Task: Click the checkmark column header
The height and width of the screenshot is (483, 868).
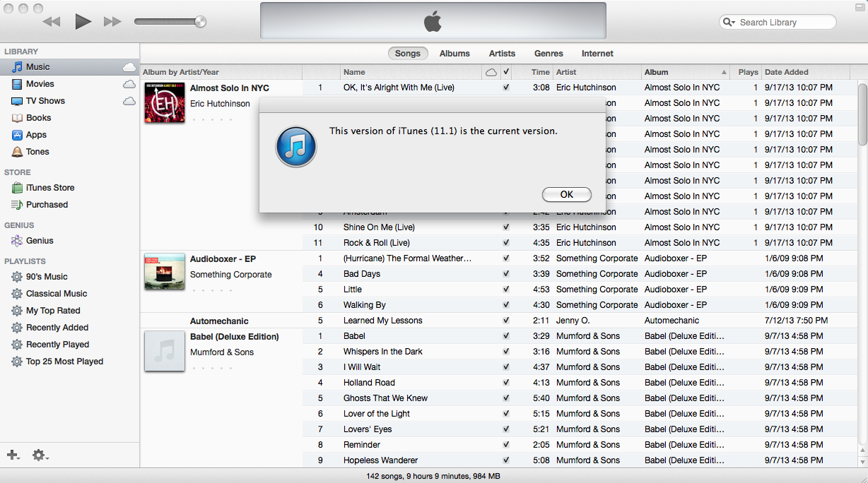Action: point(506,72)
